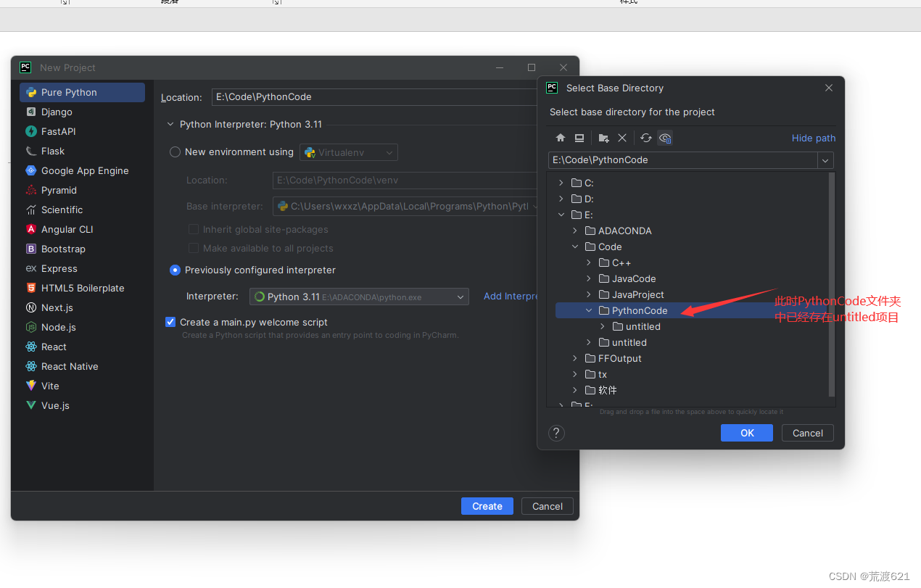Select Previously configured interpreter radio button
The width and height of the screenshot is (921, 588).
pos(175,270)
